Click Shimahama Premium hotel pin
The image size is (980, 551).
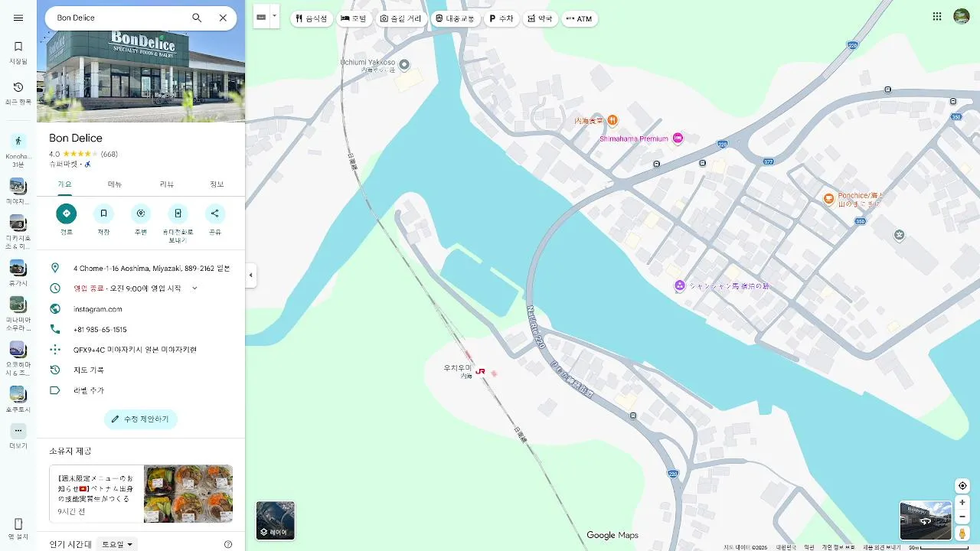[x=678, y=138]
